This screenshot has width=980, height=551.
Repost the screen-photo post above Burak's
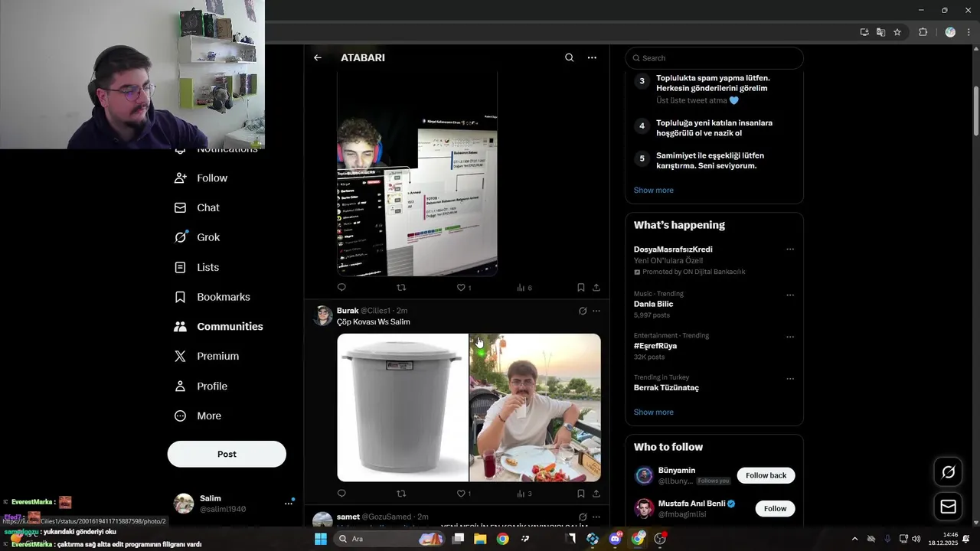tap(401, 287)
